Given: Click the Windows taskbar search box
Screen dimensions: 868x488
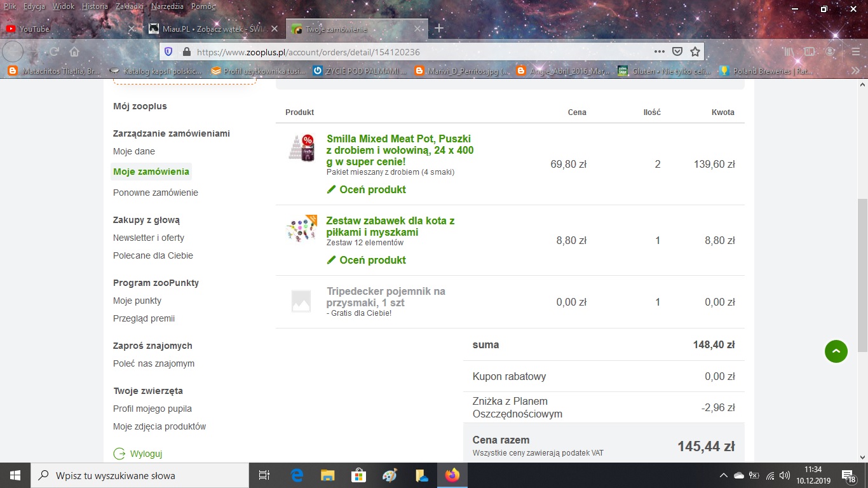Looking at the screenshot, I should point(139,475).
